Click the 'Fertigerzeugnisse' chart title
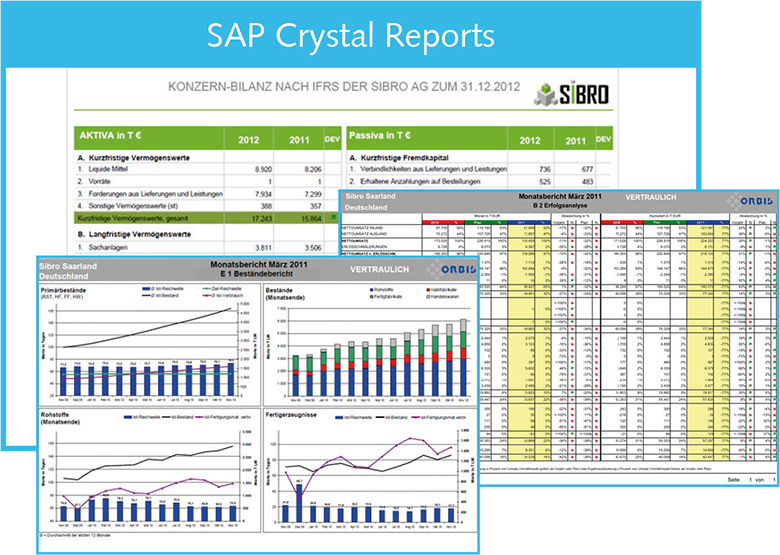The width and height of the screenshot is (780, 555). click(x=291, y=415)
